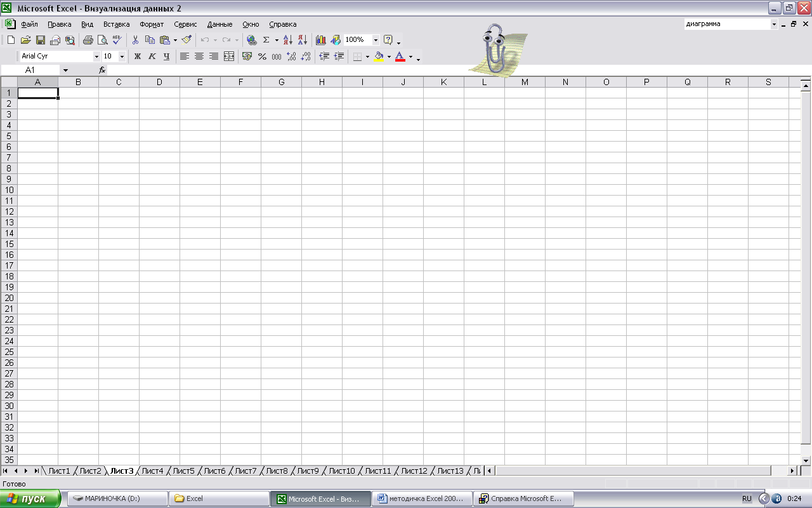Apply currency format icon
The height and width of the screenshot is (508, 812).
coord(247,57)
